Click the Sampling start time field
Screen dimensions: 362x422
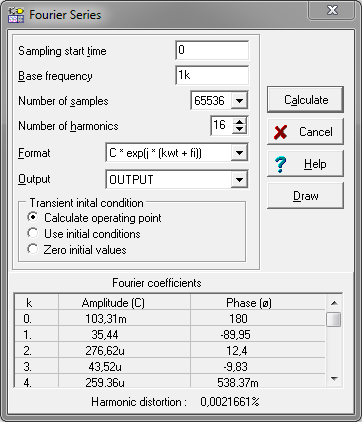tap(212, 50)
